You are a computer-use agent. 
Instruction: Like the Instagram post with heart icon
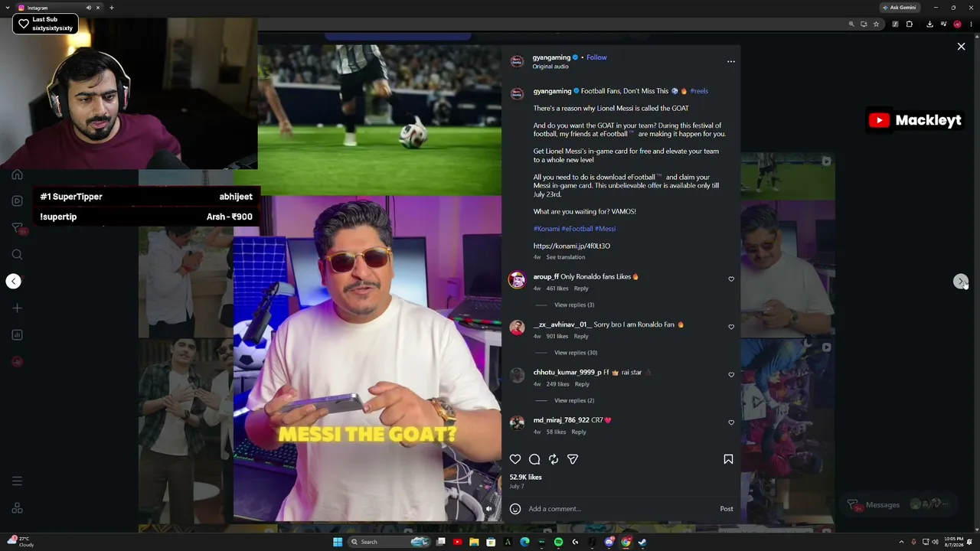pos(515,459)
